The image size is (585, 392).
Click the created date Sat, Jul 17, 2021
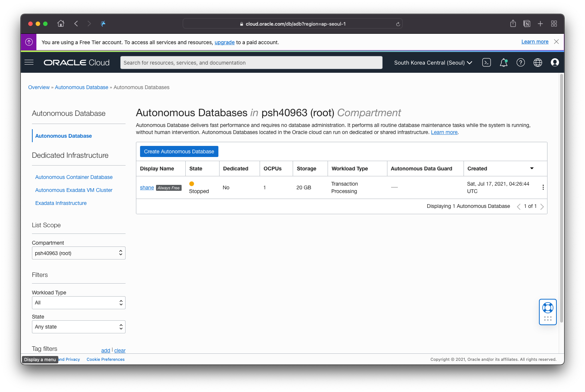coord(498,187)
